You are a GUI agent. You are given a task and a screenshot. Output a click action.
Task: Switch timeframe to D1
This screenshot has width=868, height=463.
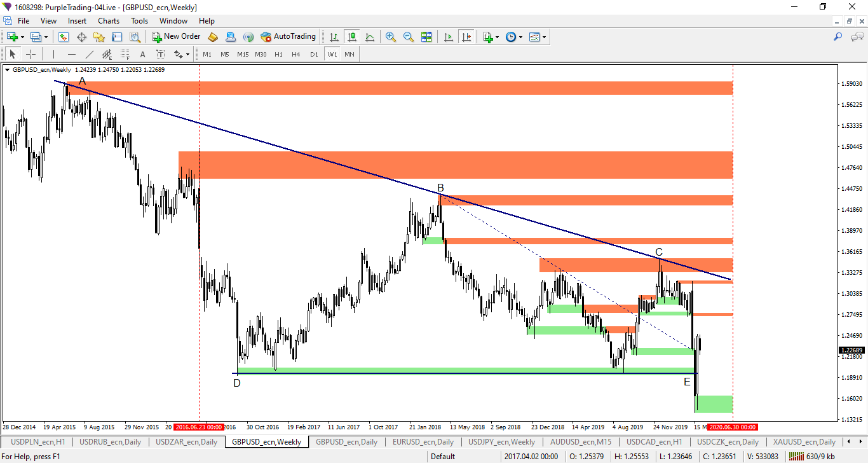[x=314, y=54]
